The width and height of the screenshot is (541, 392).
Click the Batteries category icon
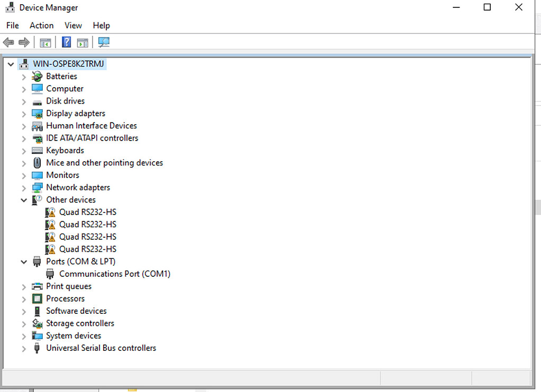37,77
